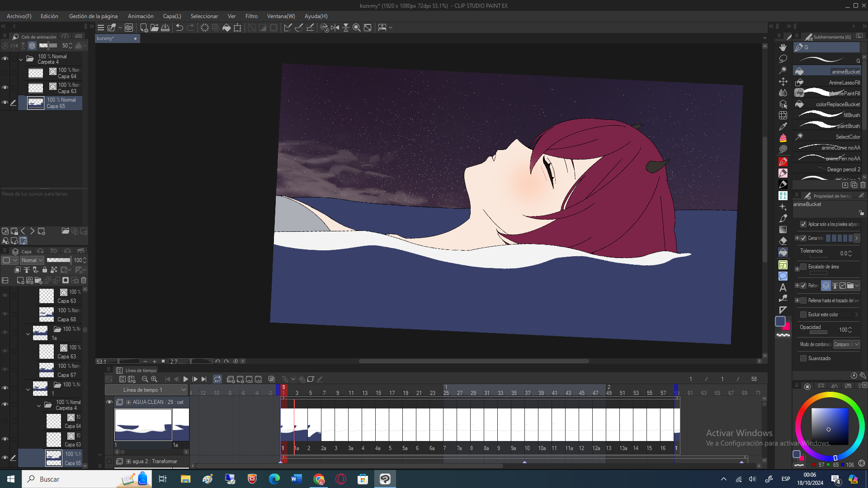
Task: Select the Text tool
Action: (783, 287)
